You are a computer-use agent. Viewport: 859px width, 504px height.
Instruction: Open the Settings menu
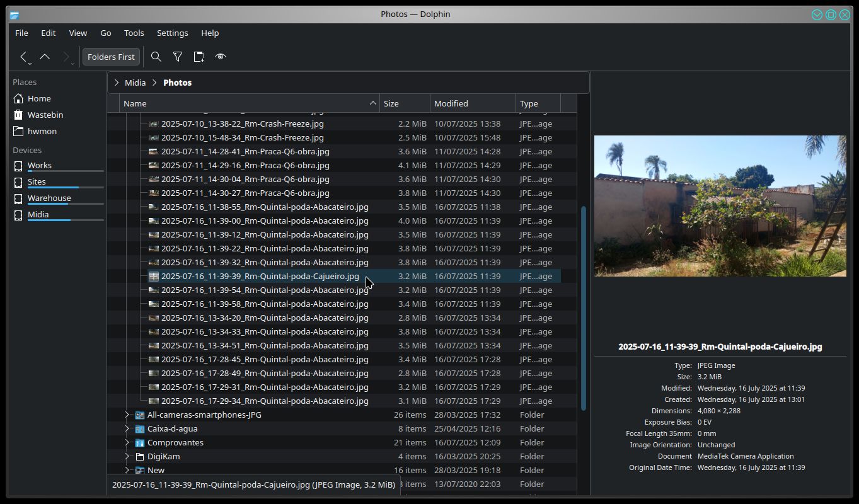[x=172, y=33]
